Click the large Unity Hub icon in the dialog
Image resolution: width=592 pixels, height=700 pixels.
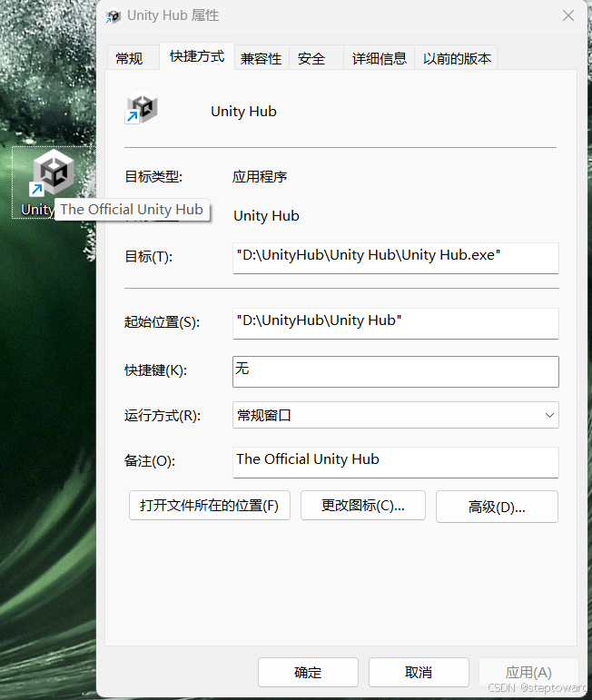(x=142, y=108)
